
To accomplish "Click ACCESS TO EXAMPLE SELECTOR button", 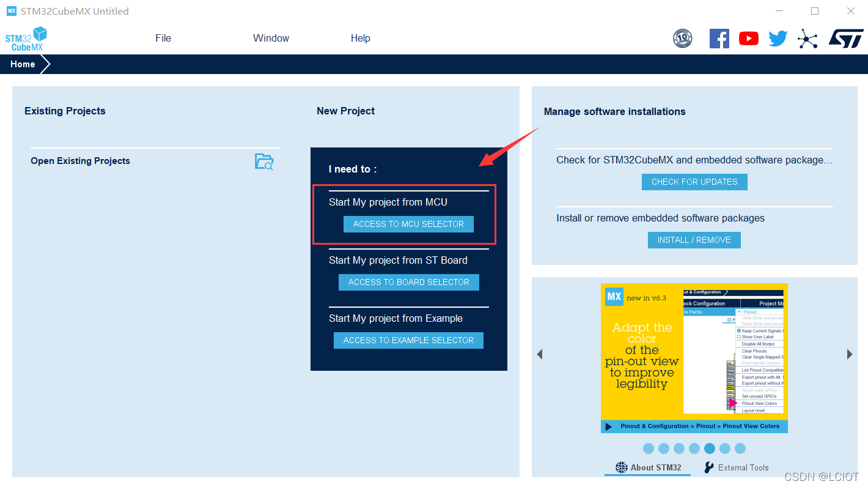I will 408,340.
